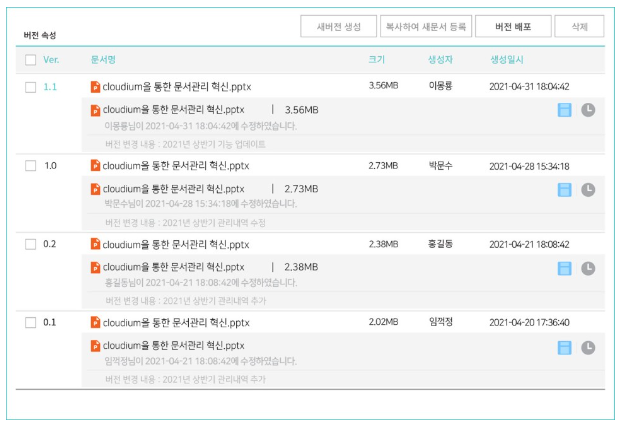Toggle the select-all checkbox in header

click(x=30, y=60)
